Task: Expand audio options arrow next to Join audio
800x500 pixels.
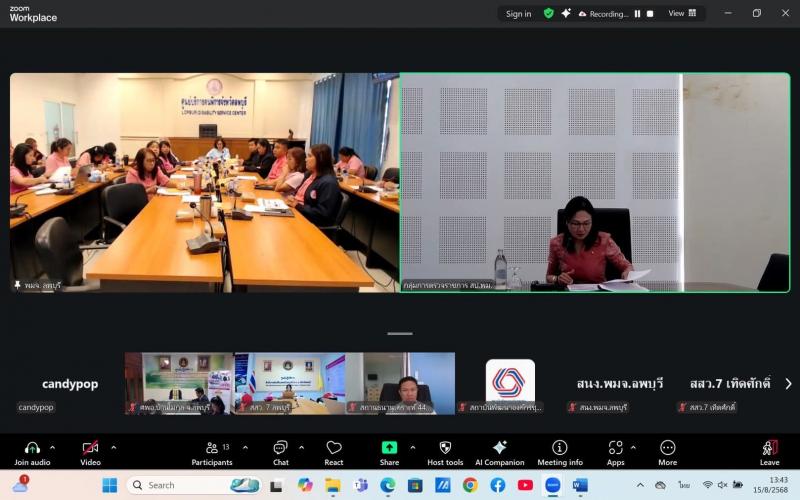Action: tap(53, 447)
